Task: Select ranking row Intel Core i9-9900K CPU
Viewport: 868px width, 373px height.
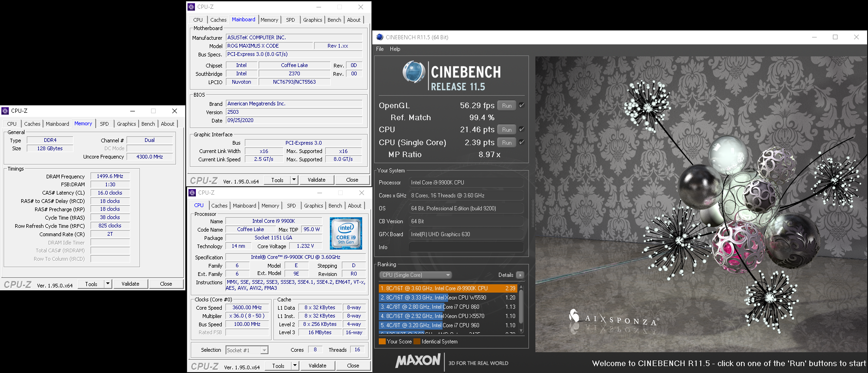Action: (448, 288)
